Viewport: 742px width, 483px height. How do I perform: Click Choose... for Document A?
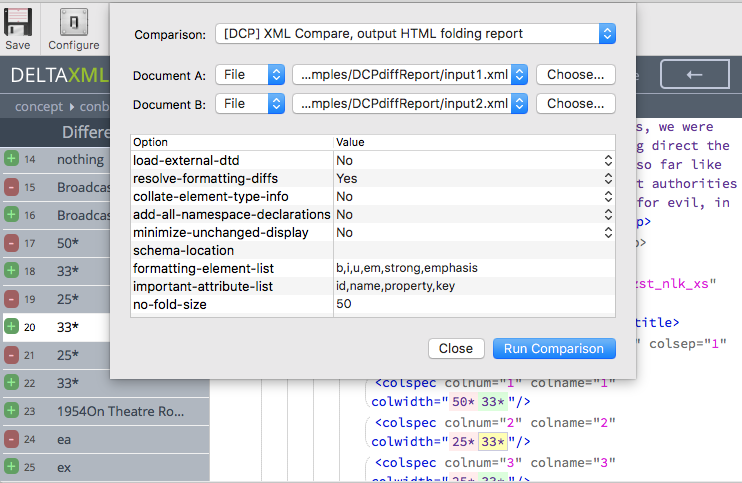pos(575,75)
